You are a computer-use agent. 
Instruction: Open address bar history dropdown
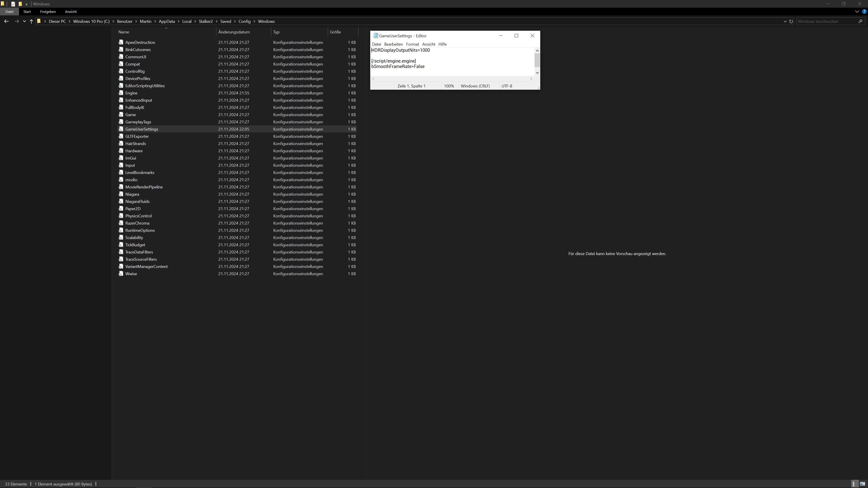pyautogui.click(x=785, y=21)
